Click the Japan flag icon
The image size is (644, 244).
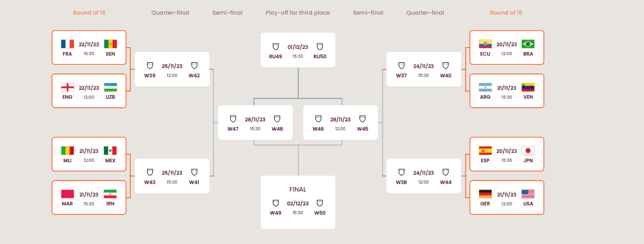(x=528, y=151)
